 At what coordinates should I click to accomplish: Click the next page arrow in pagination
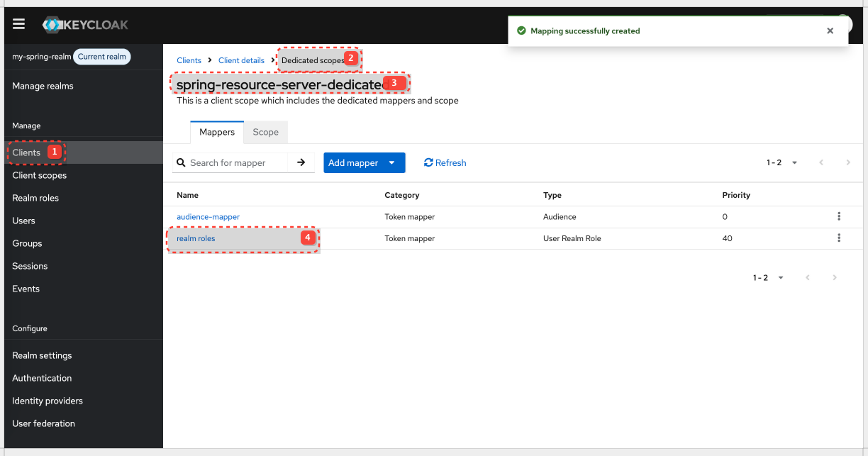click(x=848, y=162)
